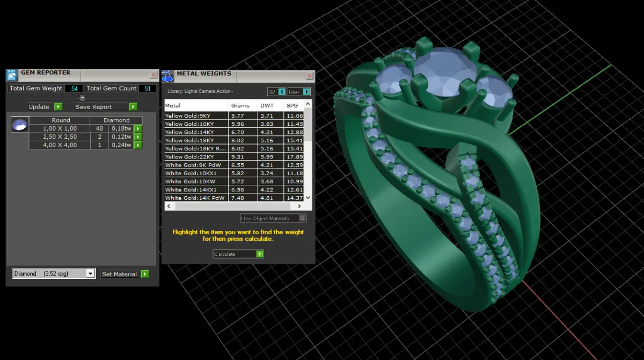Click the Diamond column header in Gem Reporter
This screenshot has height=360, width=644.
tap(117, 120)
